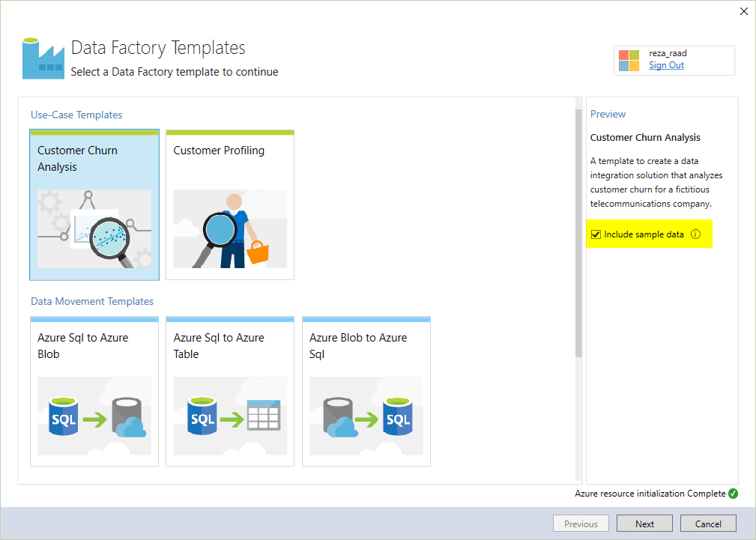Select the Azure Blob to Azure Sql template
Viewport: 756px width, 540px height.
tap(366, 391)
